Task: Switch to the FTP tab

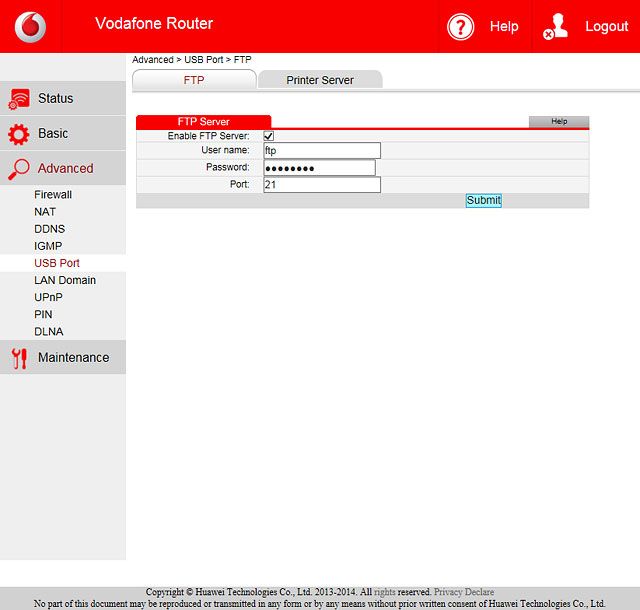Action: click(x=194, y=80)
